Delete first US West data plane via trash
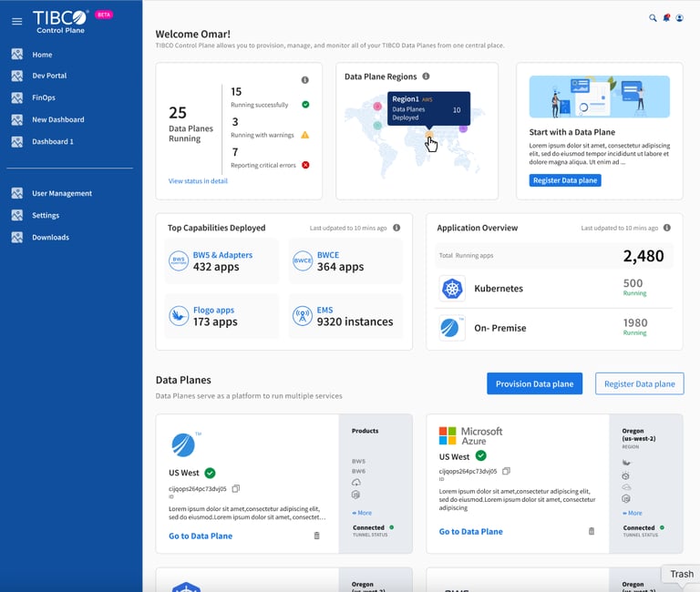 tap(317, 536)
